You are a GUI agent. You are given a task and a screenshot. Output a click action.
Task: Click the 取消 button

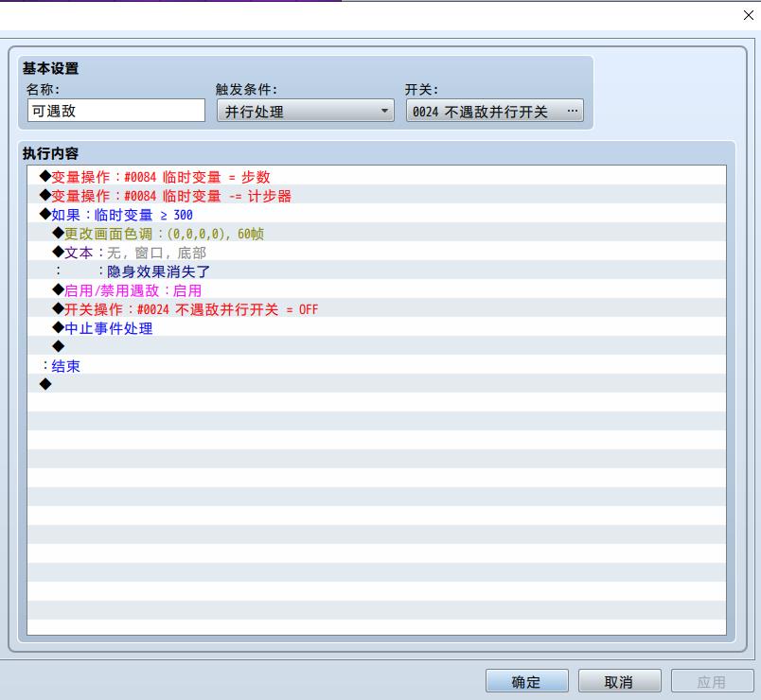[619, 682]
